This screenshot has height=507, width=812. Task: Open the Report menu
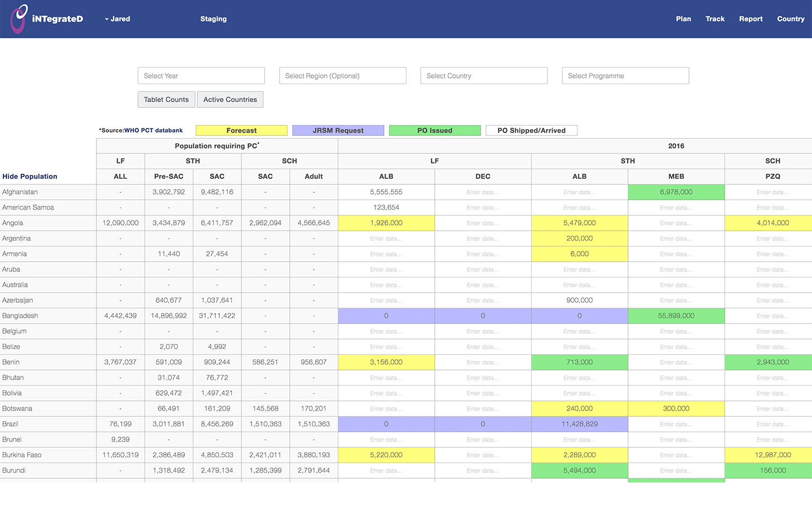[751, 19]
